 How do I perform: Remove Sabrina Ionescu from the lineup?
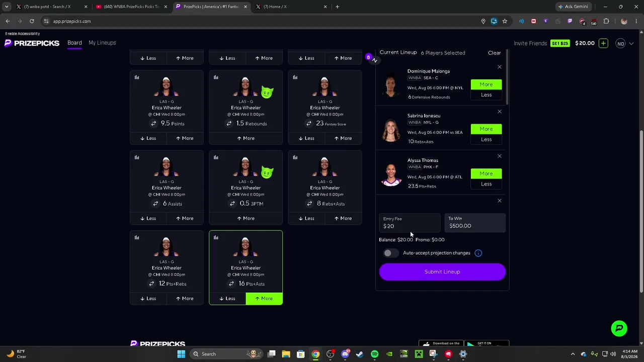click(500, 112)
